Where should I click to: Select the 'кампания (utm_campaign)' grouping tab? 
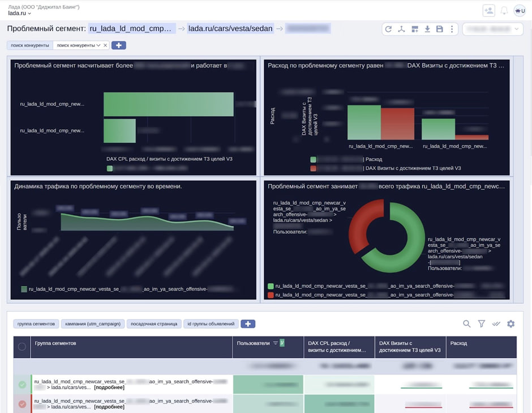(x=92, y=324)
